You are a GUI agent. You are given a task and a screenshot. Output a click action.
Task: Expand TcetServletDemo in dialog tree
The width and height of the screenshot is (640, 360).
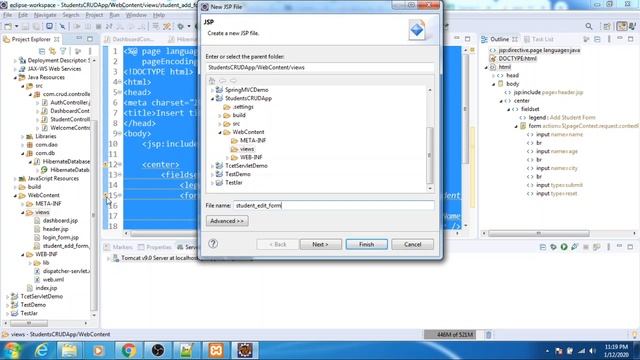(x=212, y=166)
